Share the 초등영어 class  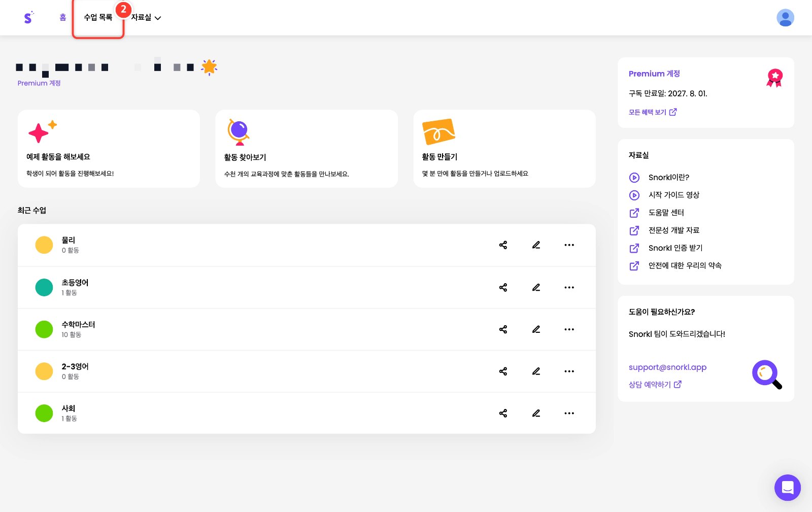pos(503,288)
